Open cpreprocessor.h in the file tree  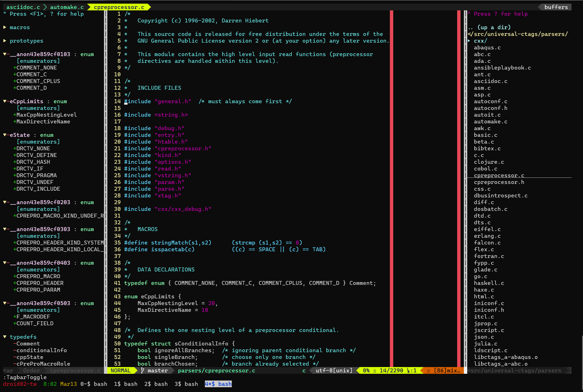coord(499,182)
